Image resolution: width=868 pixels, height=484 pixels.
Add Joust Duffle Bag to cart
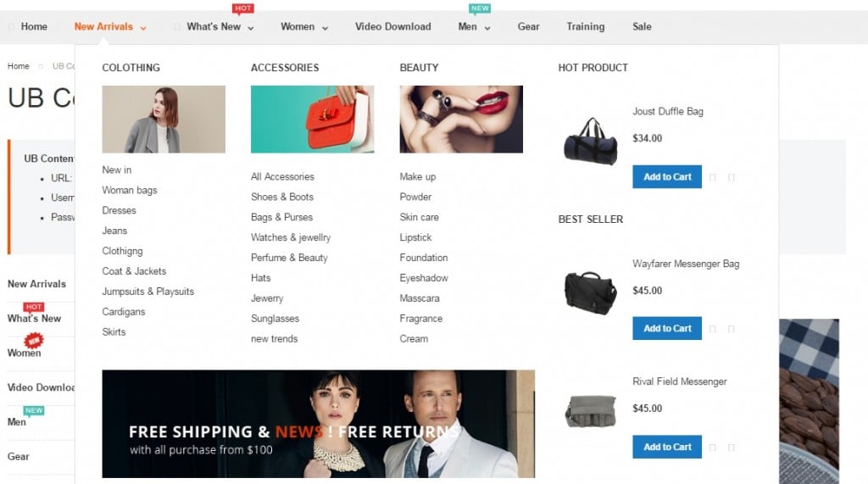pos(667,176)
